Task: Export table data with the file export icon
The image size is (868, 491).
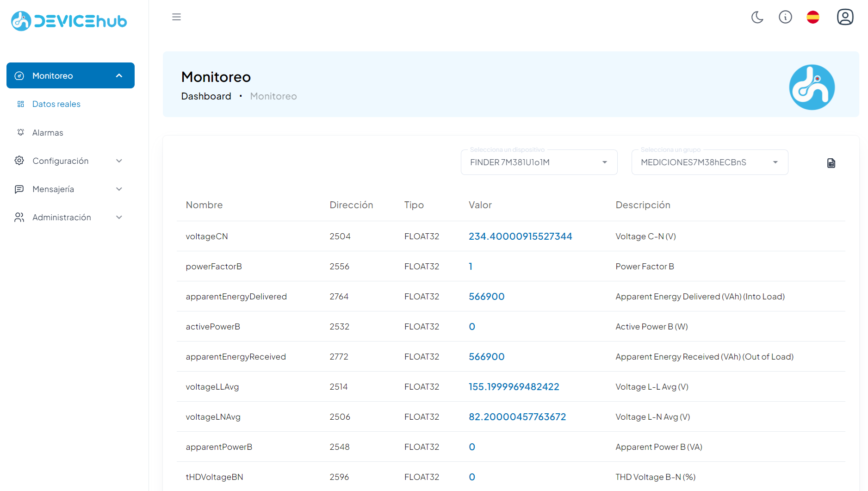Action: pos(831,163)
